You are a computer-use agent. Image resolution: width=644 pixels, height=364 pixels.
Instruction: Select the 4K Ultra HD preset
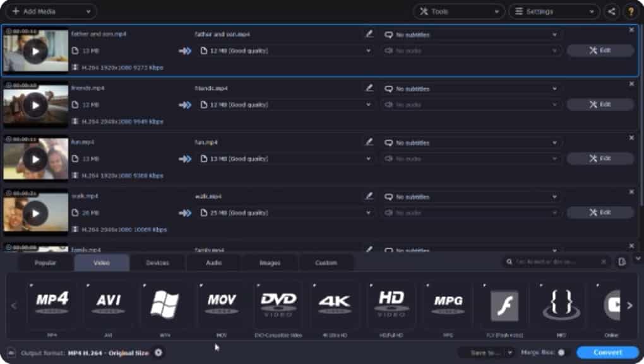(335, 303)
